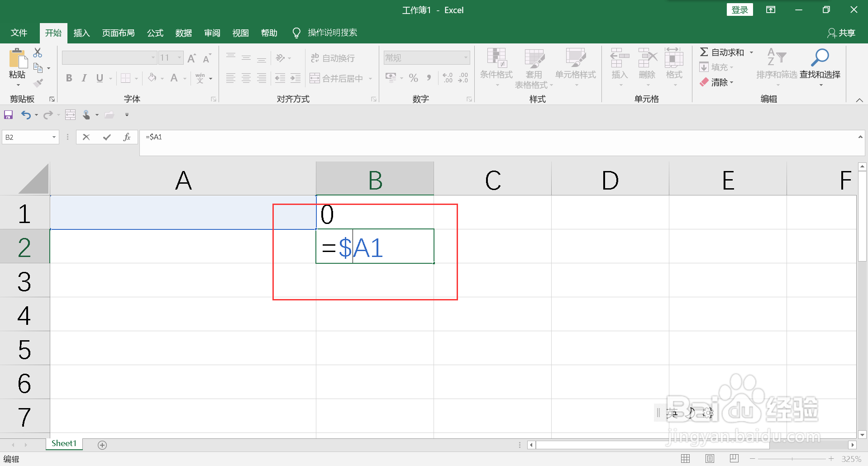Click the AutoSum icon
Viewport: 868px width, 466px height.
pos(705,52)
